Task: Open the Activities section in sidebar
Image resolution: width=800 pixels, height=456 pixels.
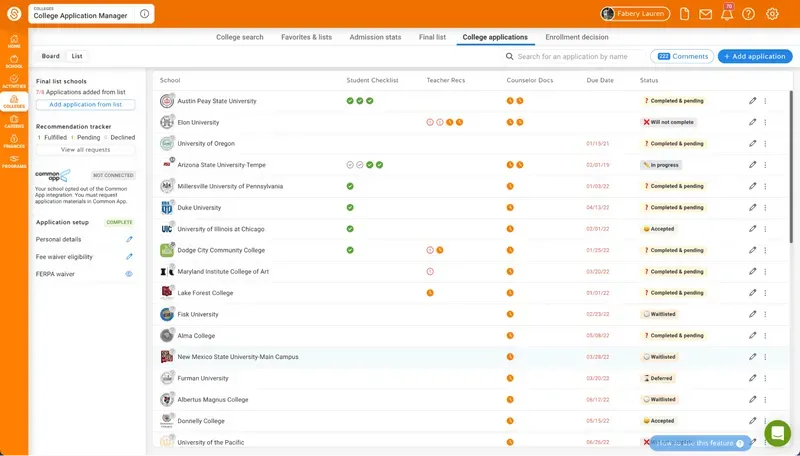Action: (x=14, y=81)
